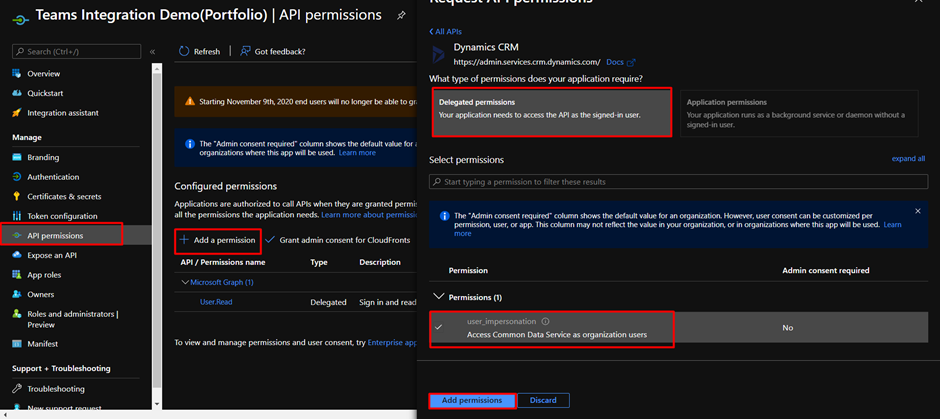Open App roles menu item
The width and height of the screenshot is (940, 419).
(44, 275)
